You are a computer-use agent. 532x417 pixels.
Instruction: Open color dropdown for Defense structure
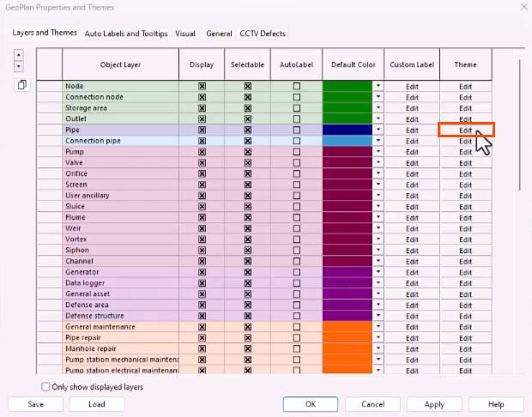[378, 316]
